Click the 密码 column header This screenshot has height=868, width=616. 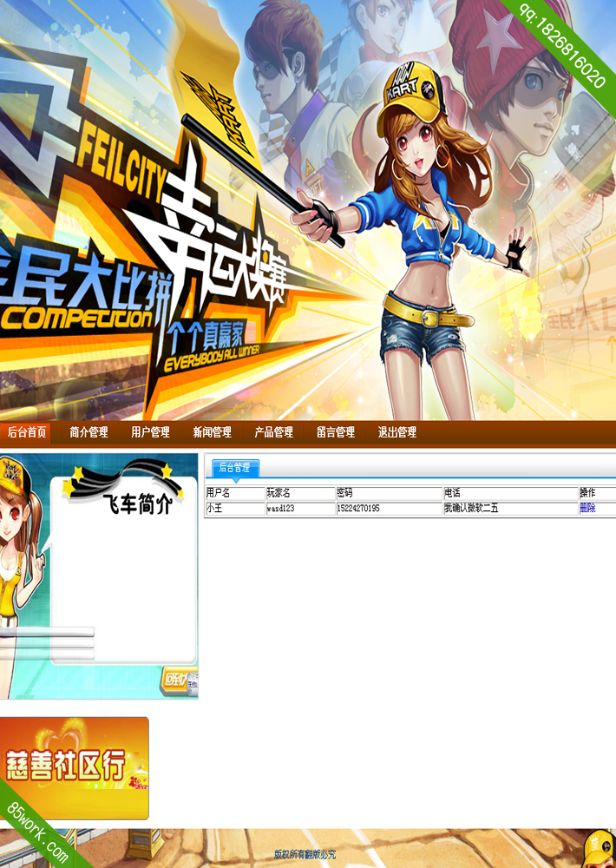tap(389, 493)
